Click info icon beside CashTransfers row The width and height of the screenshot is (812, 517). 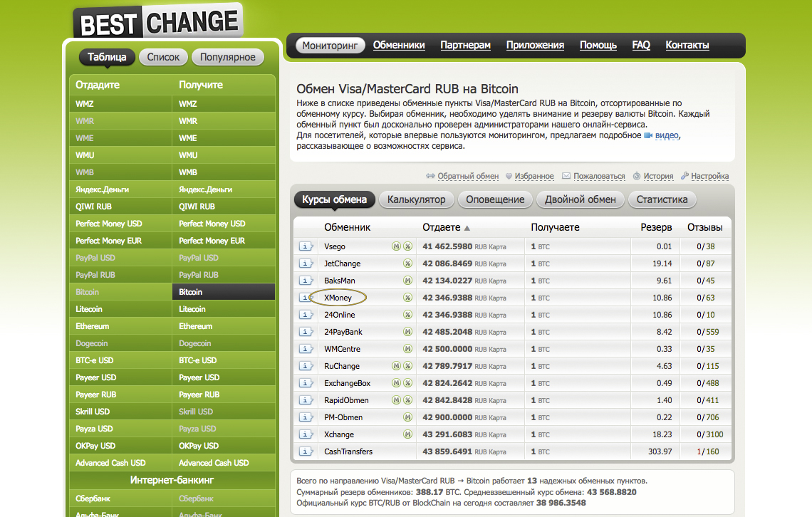pyautogui.click(x=306, y=451)
